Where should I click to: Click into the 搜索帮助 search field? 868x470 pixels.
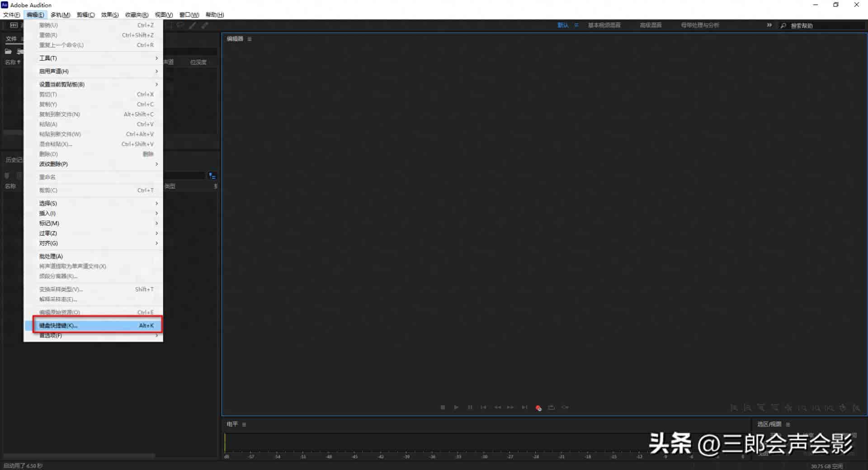point(826,26)
